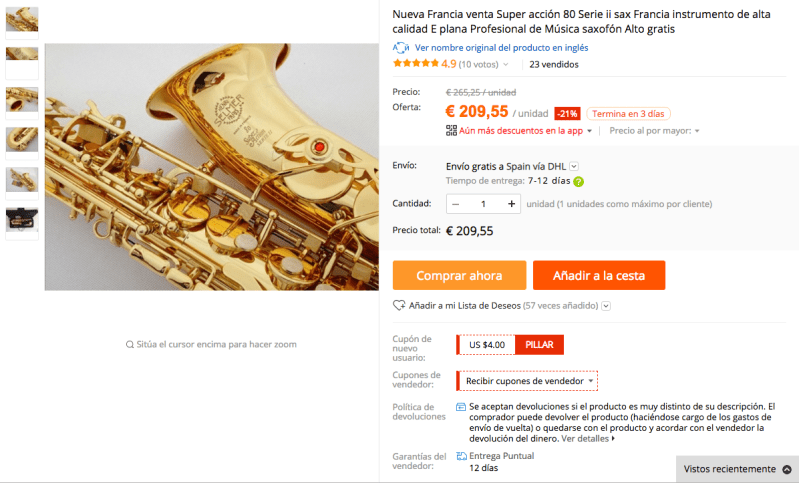Image resolution: width=799 pixels, height=483 pixels.
Task: Click the minus quantity button
Action: point(456,204)
